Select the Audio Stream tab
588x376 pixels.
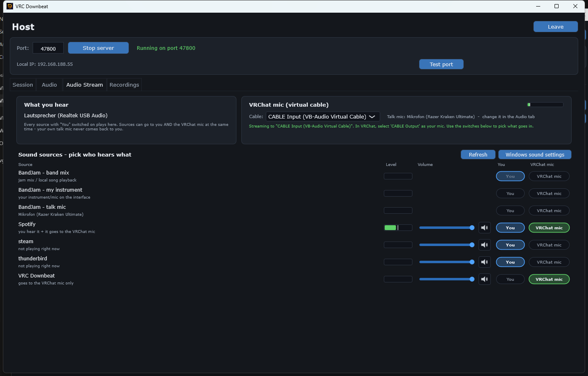(x=85, y=85)
